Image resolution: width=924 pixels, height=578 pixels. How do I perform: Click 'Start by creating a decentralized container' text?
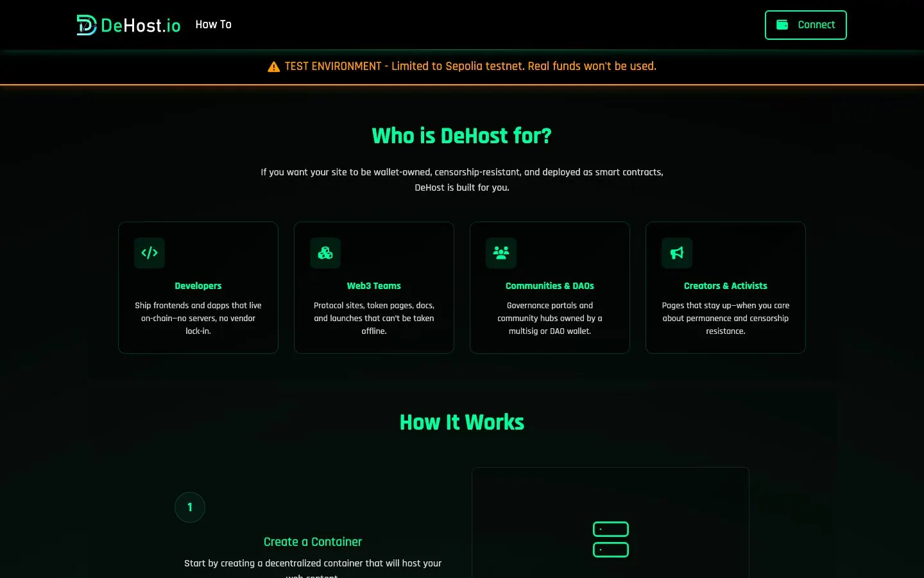313,568
